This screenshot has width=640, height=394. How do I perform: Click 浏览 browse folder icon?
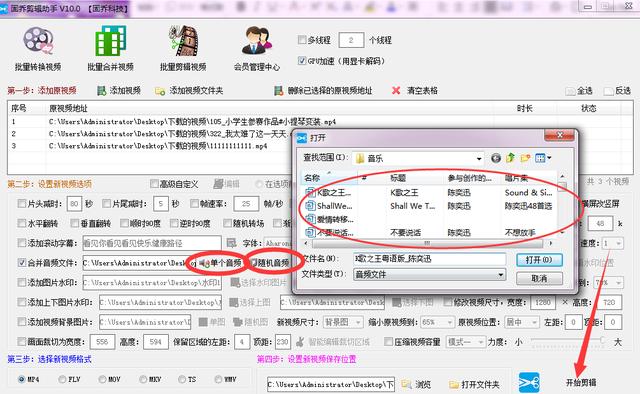(x=406, y=384)
